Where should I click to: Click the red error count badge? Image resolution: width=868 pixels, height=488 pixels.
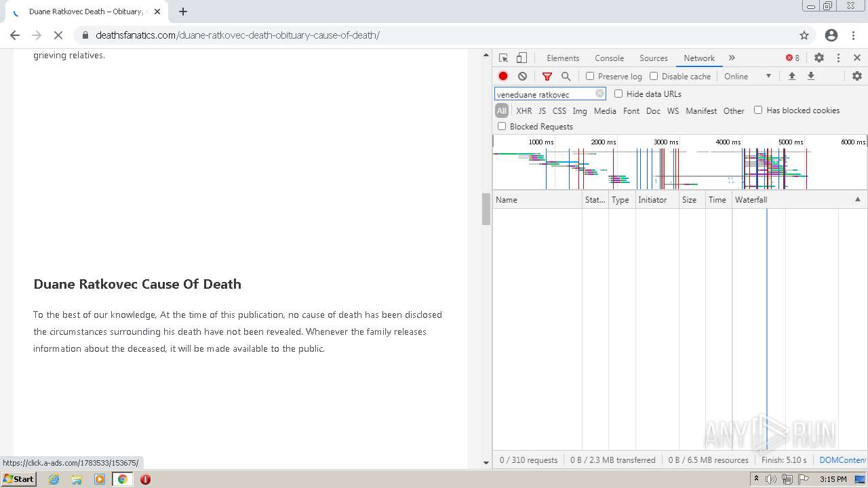[793, 58]
